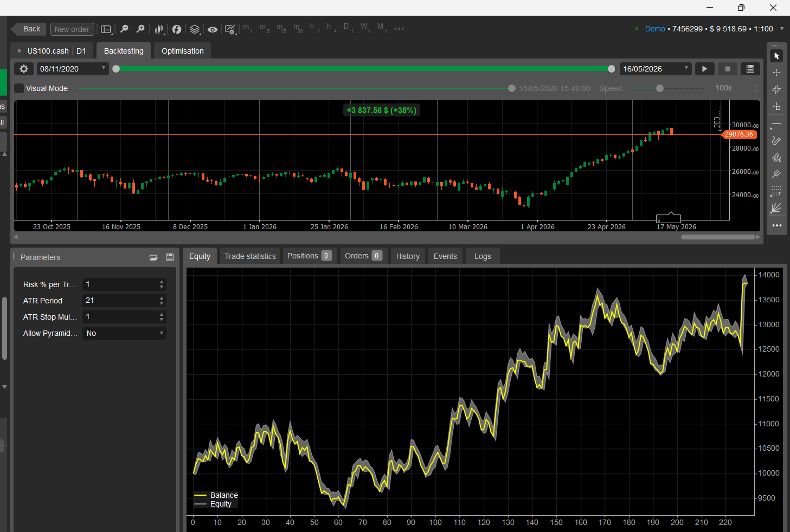Viewport: 790px width, 532px height.
Task: Click the Facebook share icon
Action: 177,29
